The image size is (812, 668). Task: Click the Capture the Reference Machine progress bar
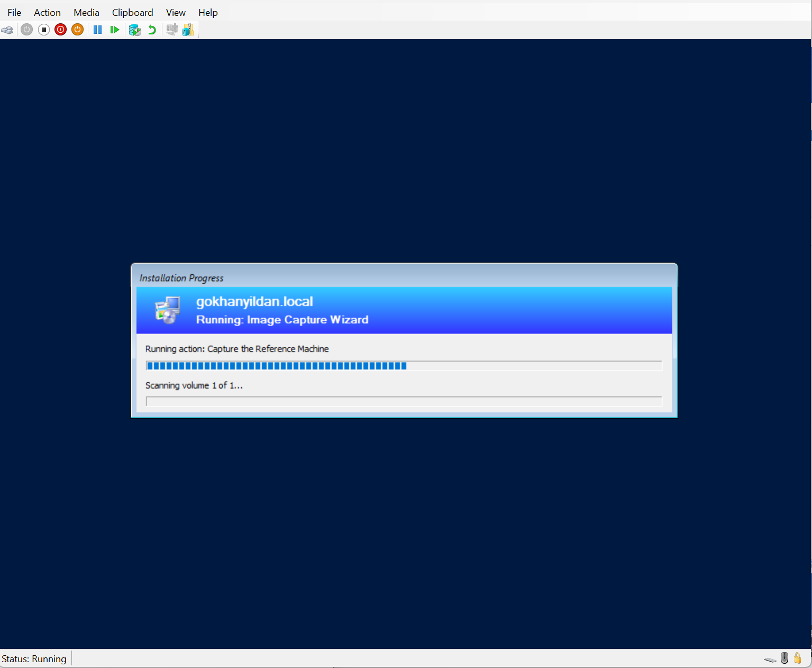[404, 366]
